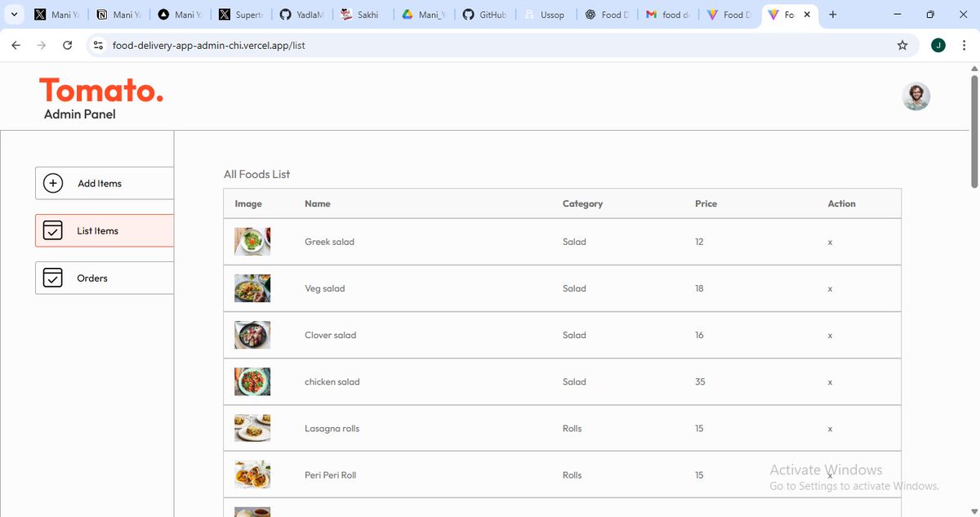Click the Clover salad name text
This screenshot has height=517, width=980.
coord(330,335)
